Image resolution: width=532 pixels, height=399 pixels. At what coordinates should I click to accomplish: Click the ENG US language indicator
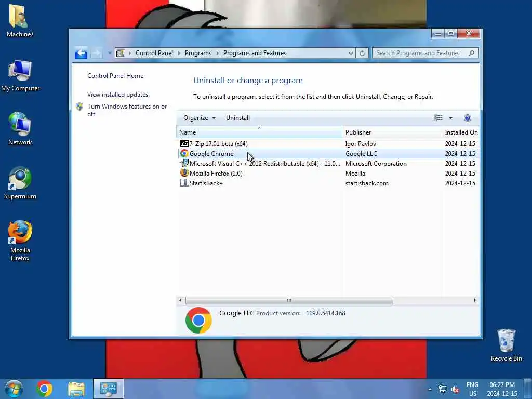coord(472,389)
